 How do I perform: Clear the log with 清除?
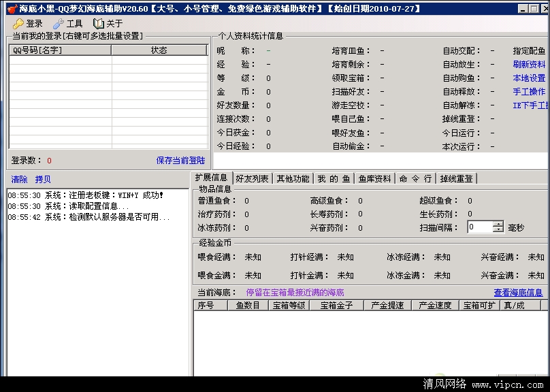[20, 180]
